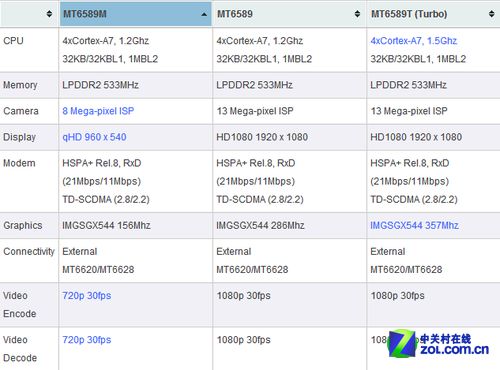Click (21Mbps/11Mbps) in MT6589 column

(256, 181)
